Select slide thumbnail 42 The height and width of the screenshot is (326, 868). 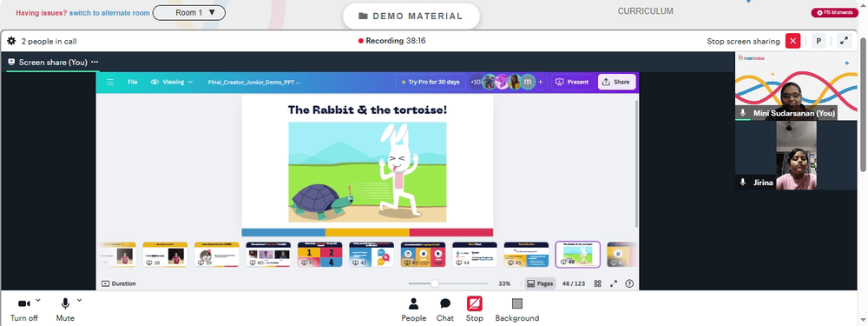[x=372, y=255]
